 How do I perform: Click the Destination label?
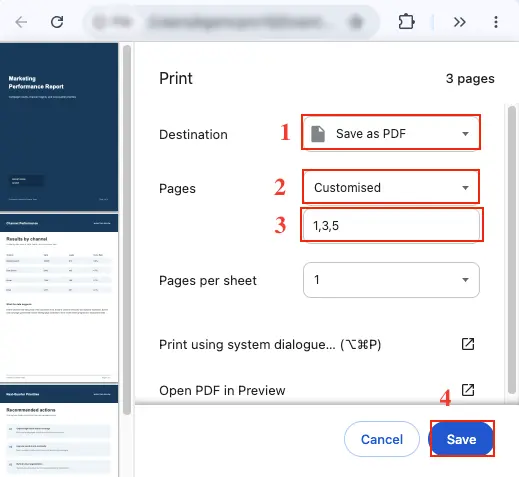click(x=193, y=135)
